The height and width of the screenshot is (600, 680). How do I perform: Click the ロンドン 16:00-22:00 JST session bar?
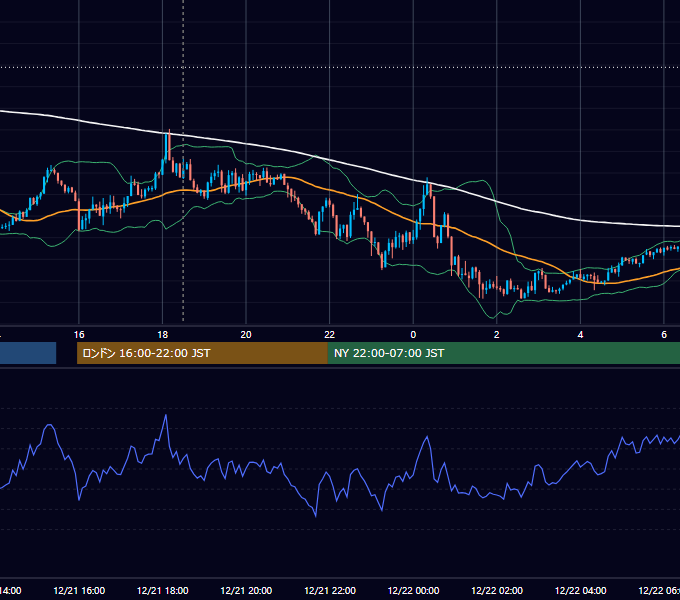click(x=202, y=353)
